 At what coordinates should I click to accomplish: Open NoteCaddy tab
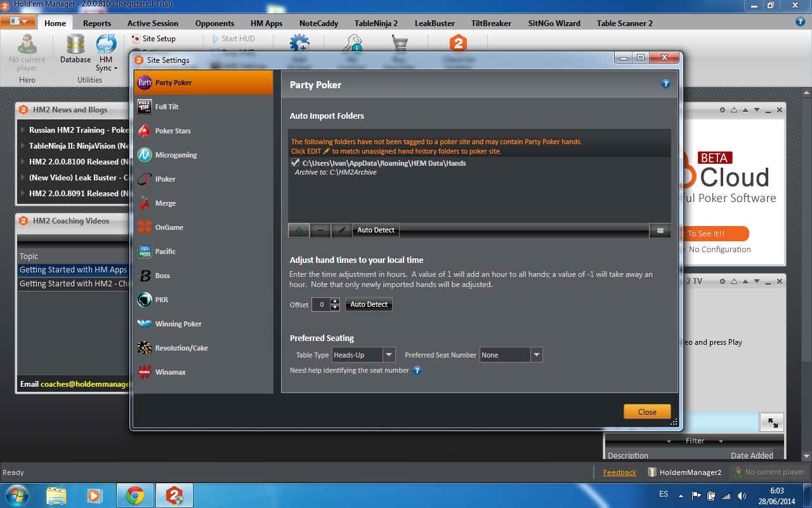(x=318, y=23)
